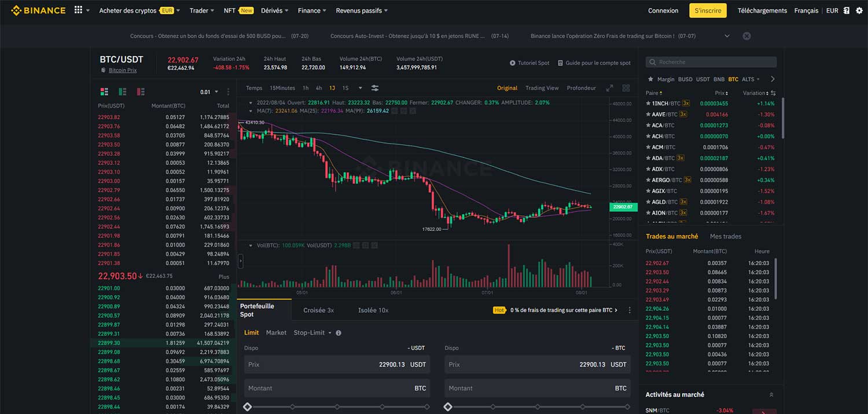Open settings gear icon in top bar
Image resolution: width=868 pixels, height=414 pixels.
click(x=859, y=10)
